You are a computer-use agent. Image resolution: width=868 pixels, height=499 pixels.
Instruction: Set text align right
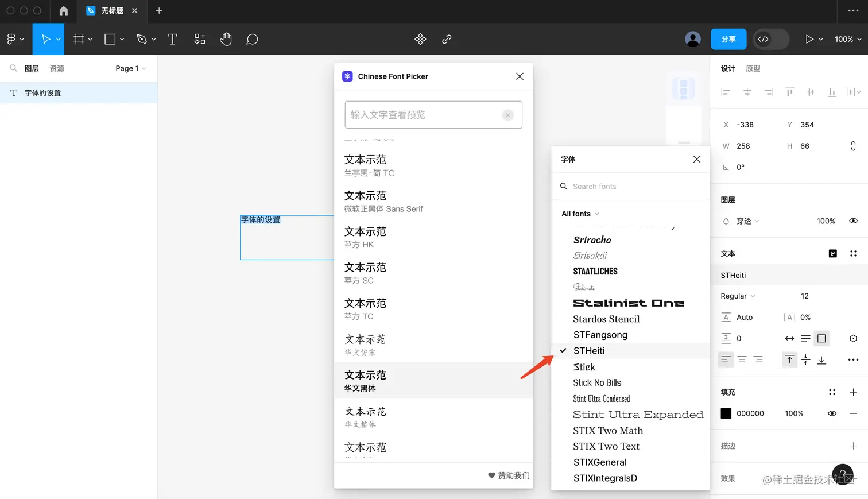(x=758, y=359)
